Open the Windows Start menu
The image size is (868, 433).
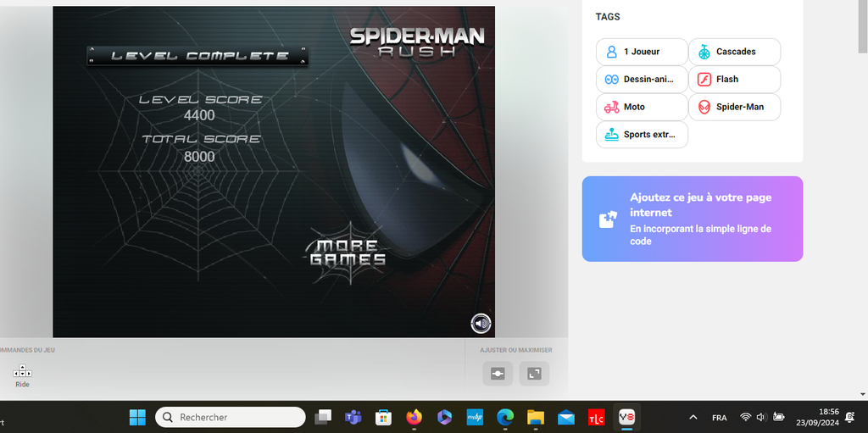(x=137, y=417)
